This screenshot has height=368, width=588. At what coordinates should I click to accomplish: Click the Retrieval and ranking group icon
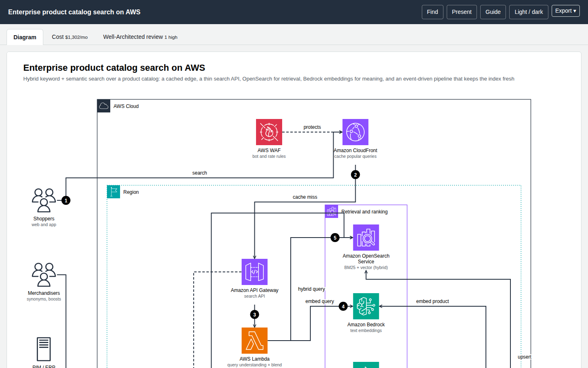(x=332, y=211)
